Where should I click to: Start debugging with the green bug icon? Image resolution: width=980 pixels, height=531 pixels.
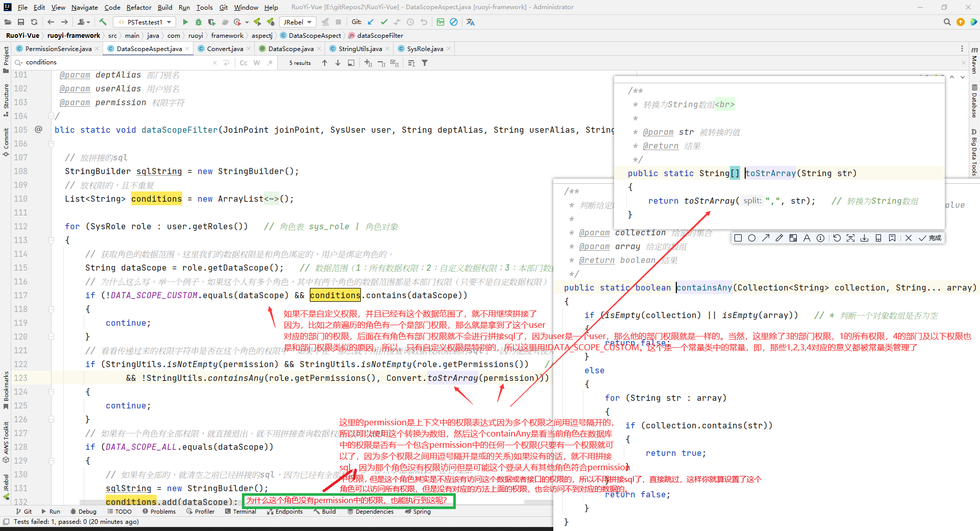199,22
